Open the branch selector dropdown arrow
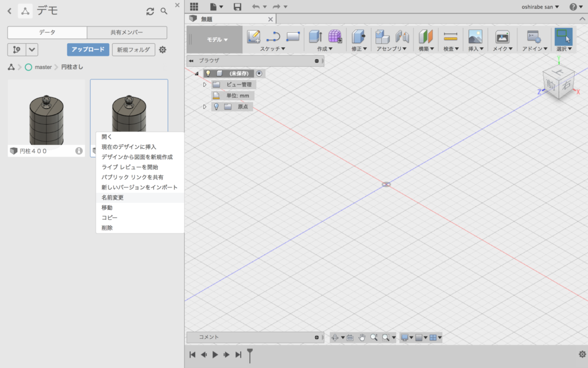Viewport: 588px width, 368px height. pyautogui.click(x=32, y=49)
